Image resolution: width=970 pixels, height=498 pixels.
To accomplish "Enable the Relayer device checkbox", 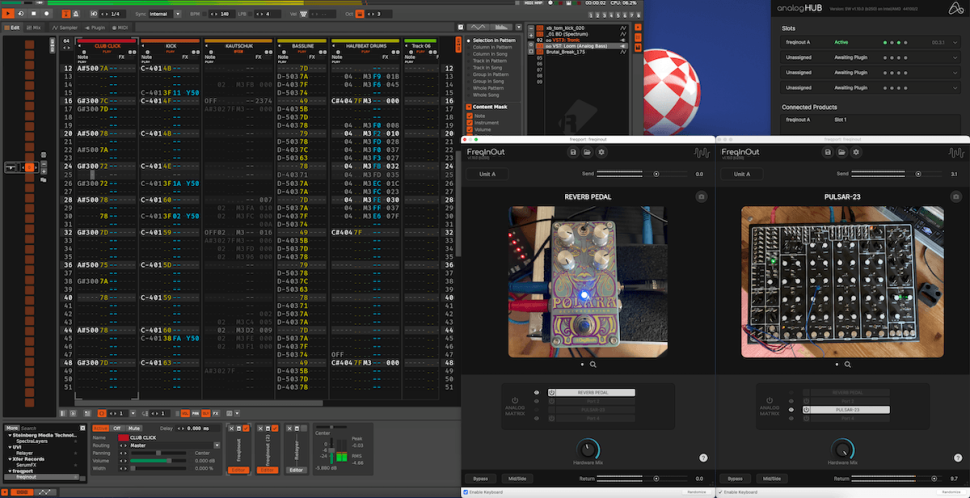I will coord(304,428).
